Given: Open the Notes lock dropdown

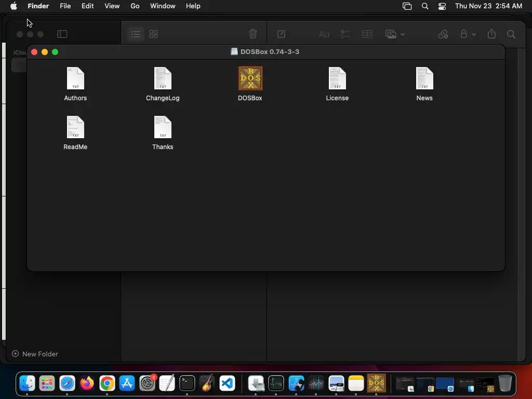Looking at the screenshot, I should [x=468, y=34].
